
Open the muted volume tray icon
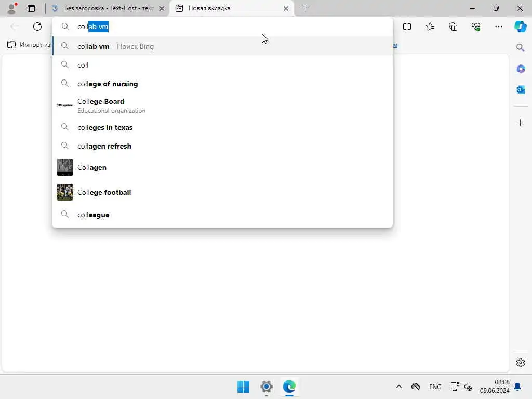point(468,387)
